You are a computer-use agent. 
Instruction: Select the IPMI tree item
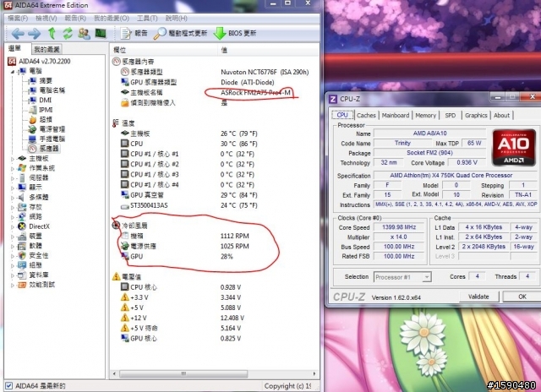(x=41, y=110)
